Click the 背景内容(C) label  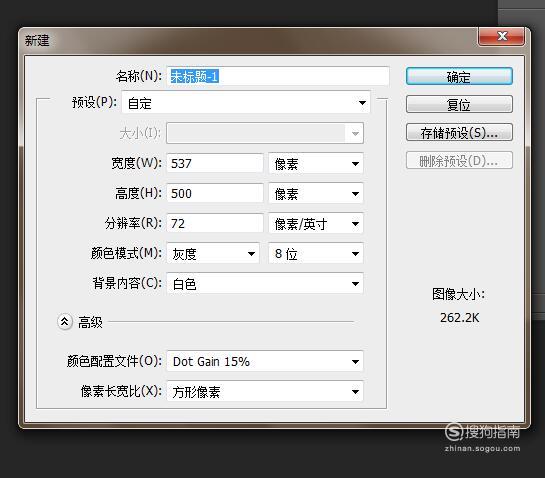click(127, 283)
